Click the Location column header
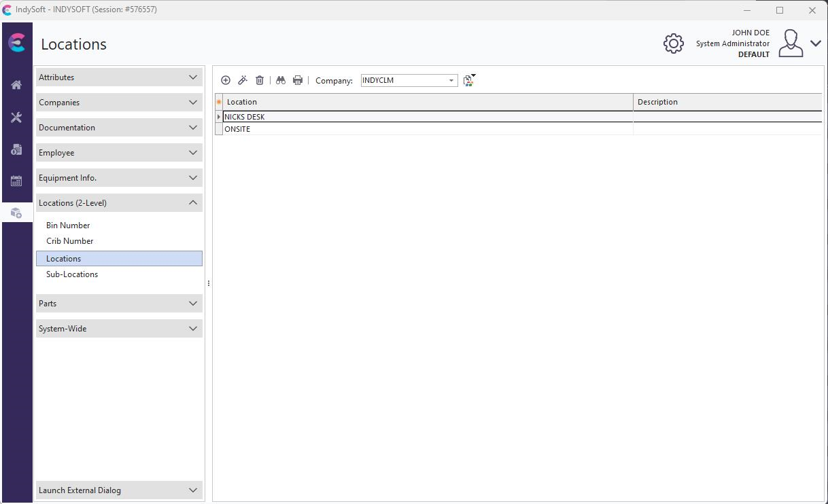The height and width of the screenshot is (504, 828). (x=428, y=102)
